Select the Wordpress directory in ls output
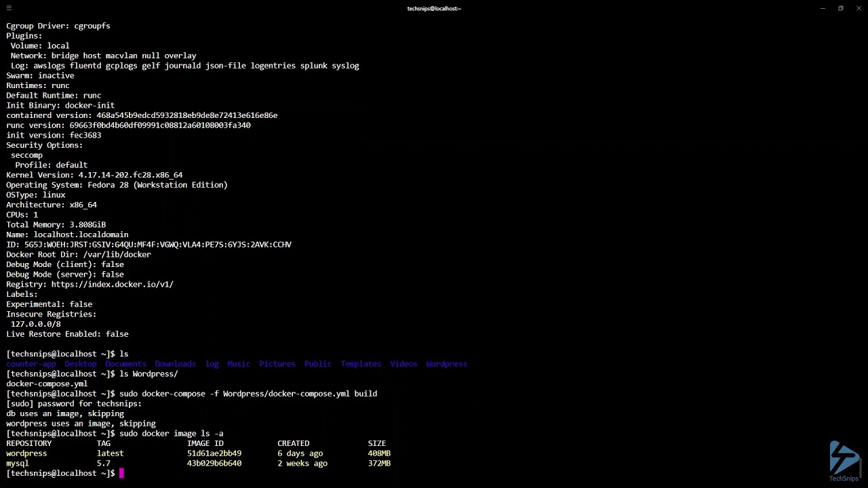The image size is (868, 488). pos(446,364)
